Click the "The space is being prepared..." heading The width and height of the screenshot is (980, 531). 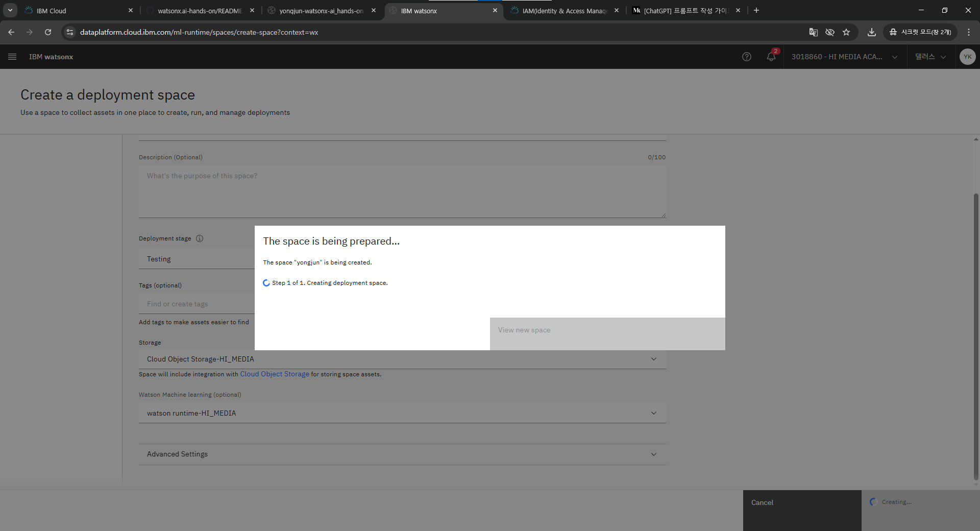(x=331, y=241)
